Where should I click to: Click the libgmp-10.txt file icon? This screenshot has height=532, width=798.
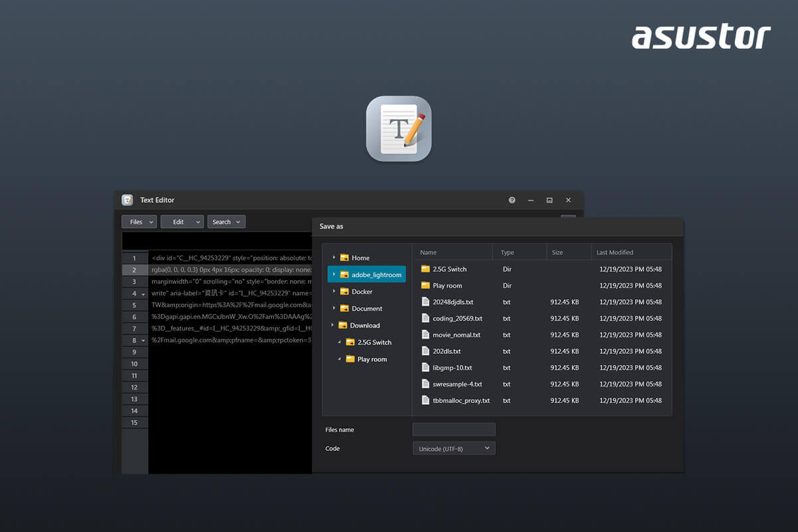(426, 367)
